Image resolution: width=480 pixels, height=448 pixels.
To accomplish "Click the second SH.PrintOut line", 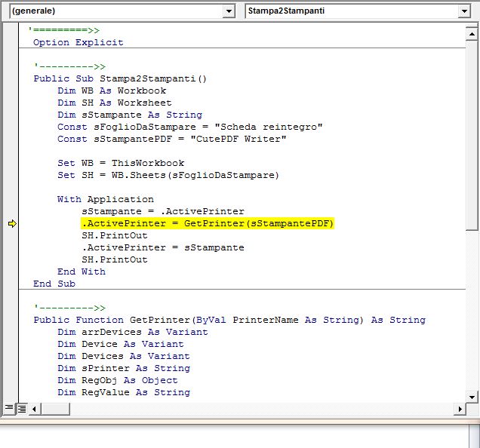I will 115,259.
